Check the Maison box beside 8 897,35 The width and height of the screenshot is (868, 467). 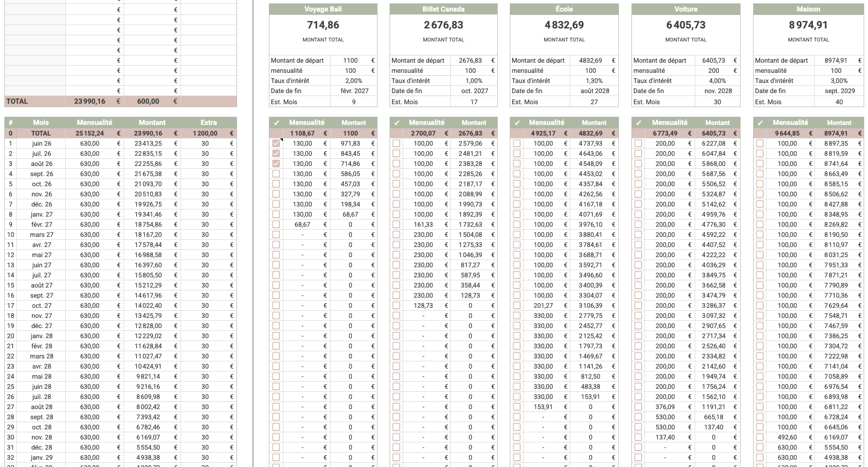point(760,143)
